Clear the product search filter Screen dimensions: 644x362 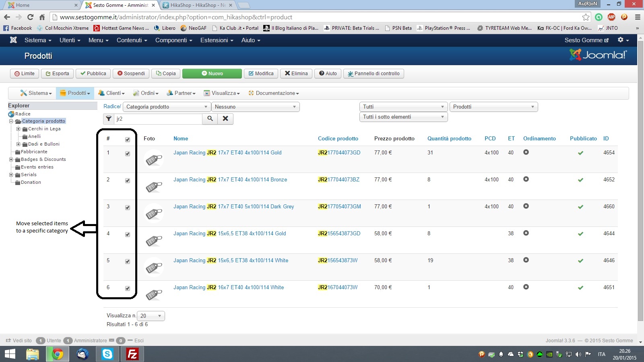(225, 119)
